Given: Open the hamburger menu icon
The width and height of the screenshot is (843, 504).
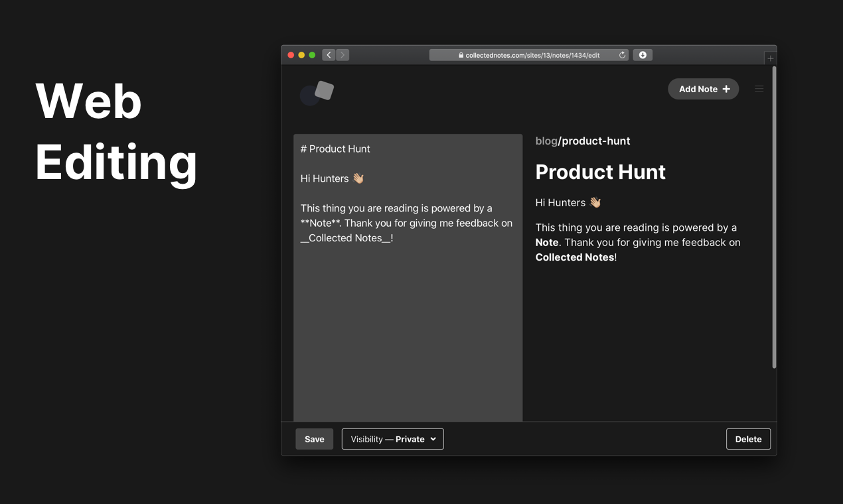Looking at the screenshot, I should (x=759, y=89).
